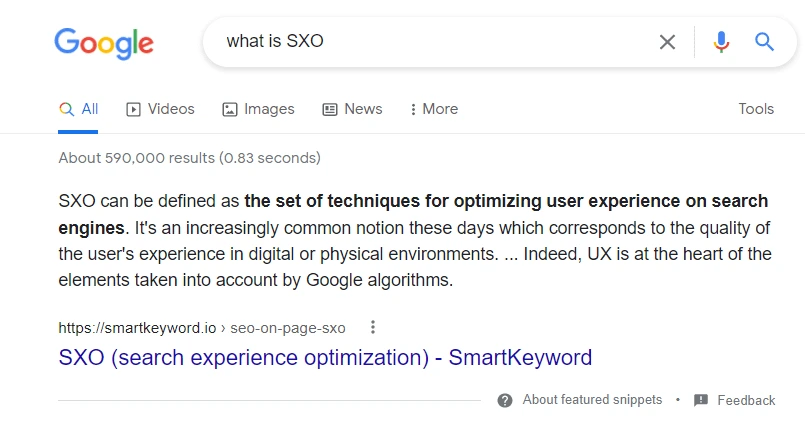Click the question mark help icon
Image resolution: width=805 pixels, height=424 pixels.
[x=505, y=400]
